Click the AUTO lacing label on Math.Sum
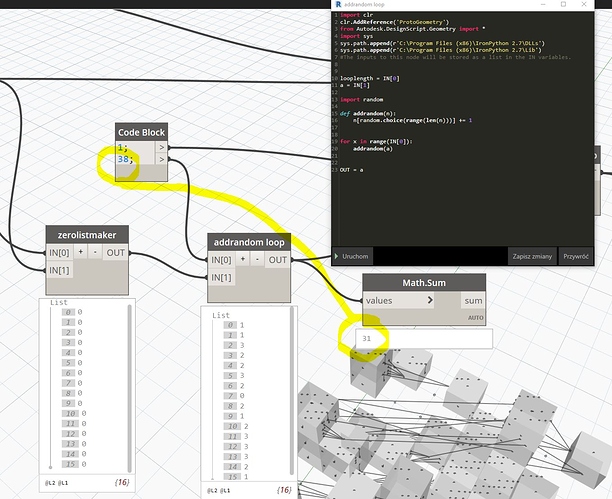 point(475,318)
